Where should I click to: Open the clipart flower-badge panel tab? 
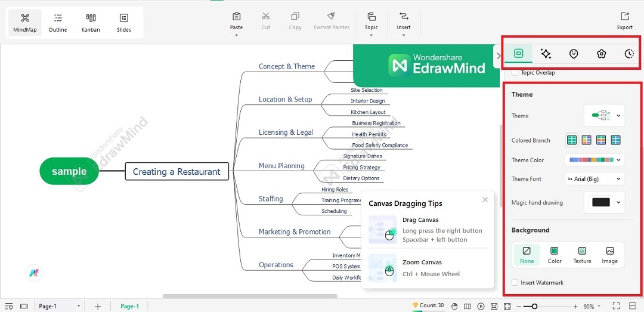coord(602,54)
